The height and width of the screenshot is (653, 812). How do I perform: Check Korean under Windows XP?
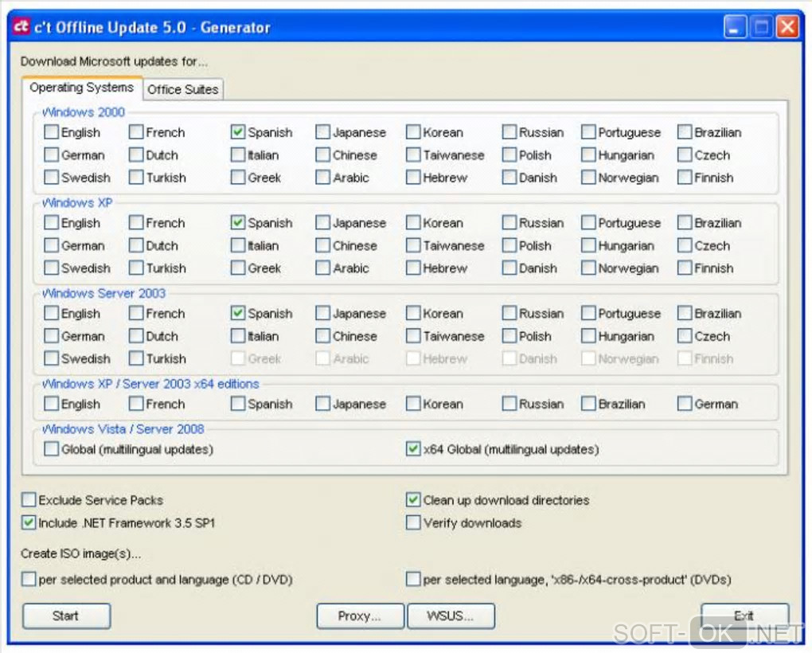(413, 223)
